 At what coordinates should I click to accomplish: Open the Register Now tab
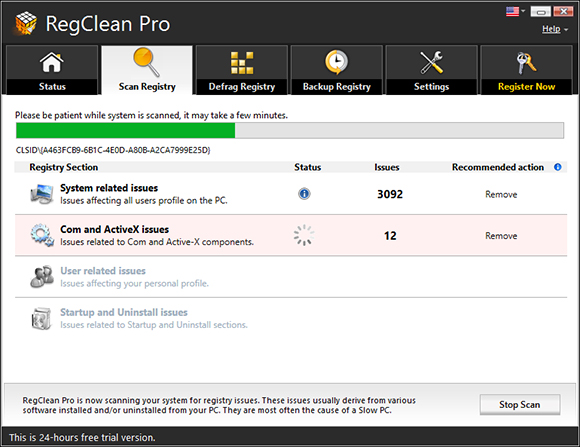pos(526,70)
